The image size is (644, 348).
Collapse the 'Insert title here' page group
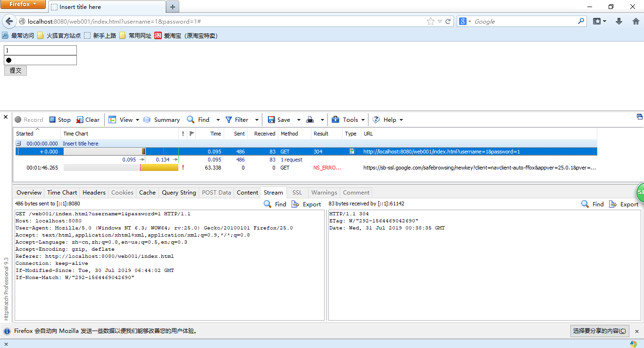(18, 143)
